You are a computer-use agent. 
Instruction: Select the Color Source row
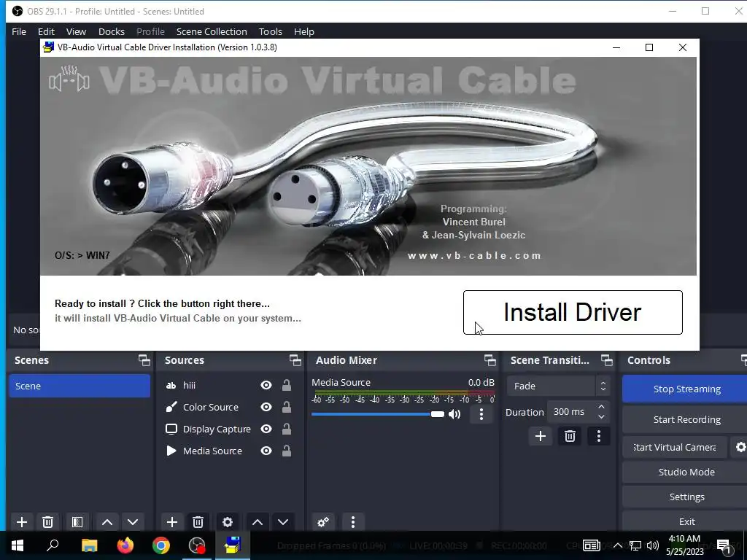(x=230, y=407)
